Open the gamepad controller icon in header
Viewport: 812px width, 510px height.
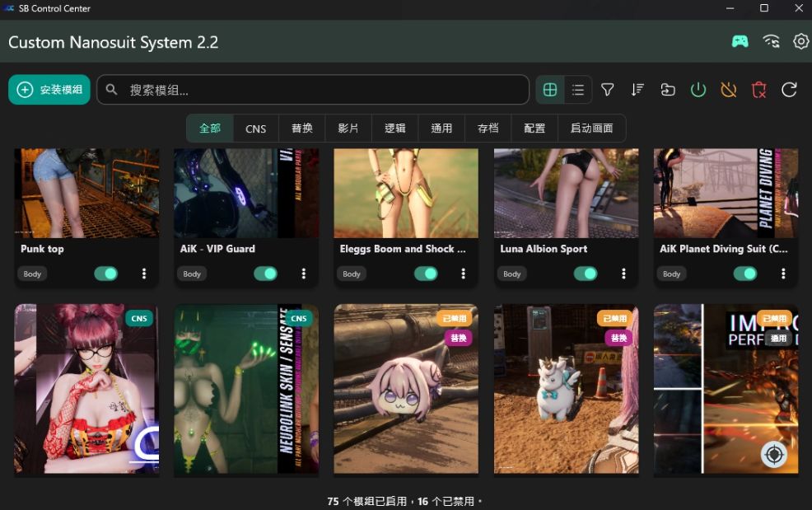[740, 41]
